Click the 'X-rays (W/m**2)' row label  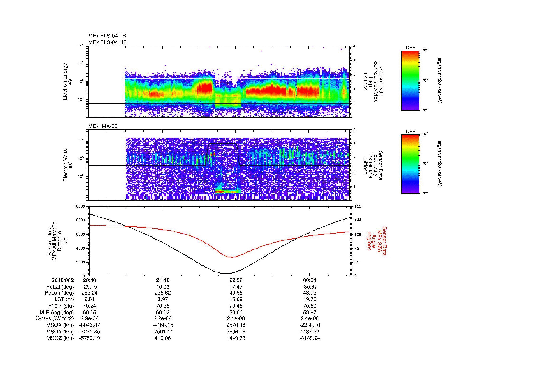click(55, 318)
